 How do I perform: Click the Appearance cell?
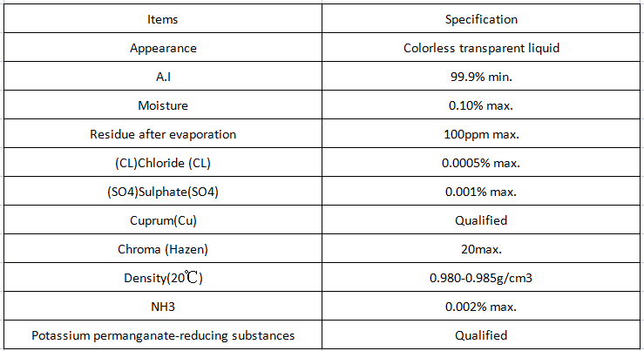tap(163, 48)
